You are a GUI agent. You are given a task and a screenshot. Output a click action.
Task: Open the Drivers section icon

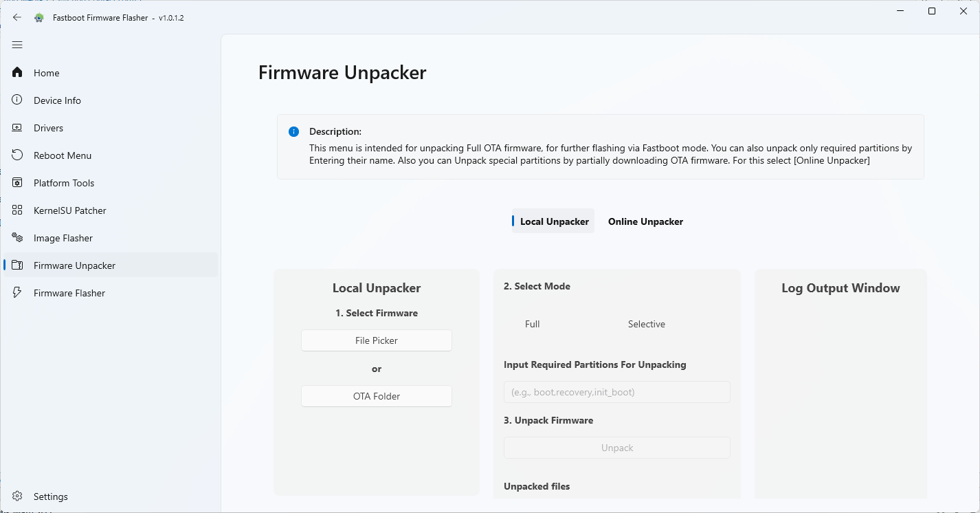tap(16, 127)
